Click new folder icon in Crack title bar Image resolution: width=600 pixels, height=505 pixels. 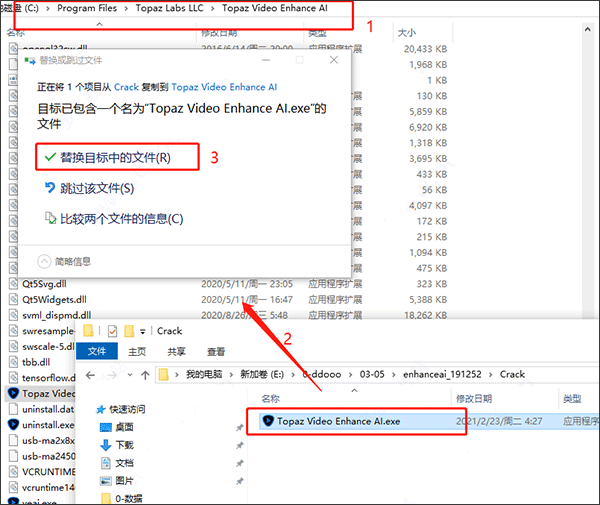129,331
